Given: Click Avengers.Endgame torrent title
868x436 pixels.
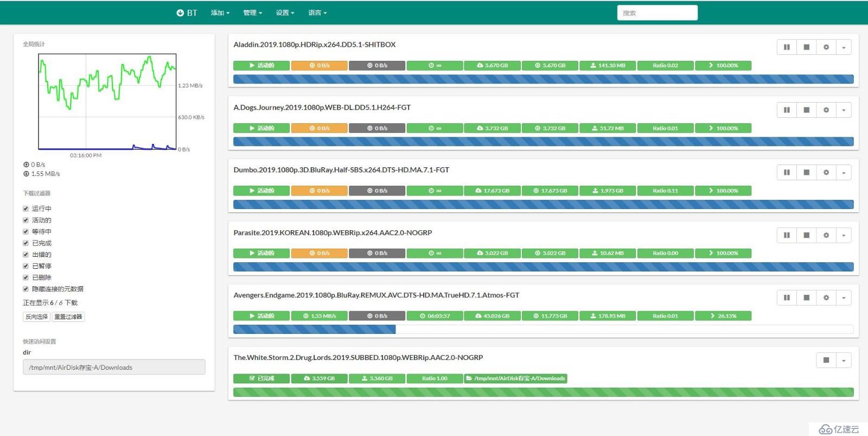Looking at the screenshot, I should pyautogui.click(x=376, y=295).
